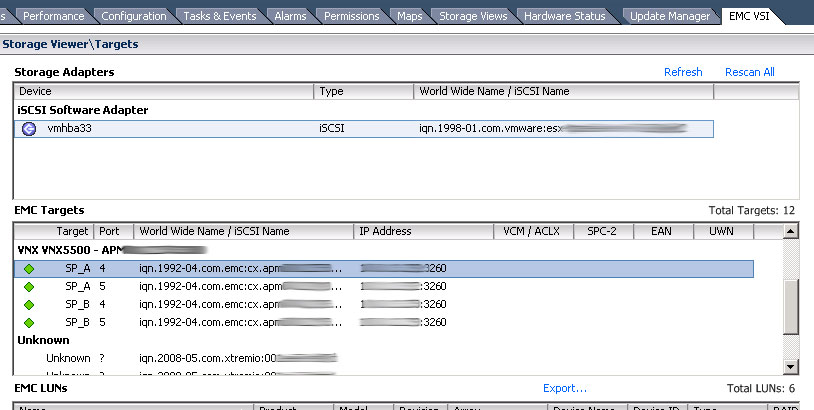Select the SP_A port 5 iSCSI name
Image resolution: width=814 pixels, height=410 pixels.
240,286
